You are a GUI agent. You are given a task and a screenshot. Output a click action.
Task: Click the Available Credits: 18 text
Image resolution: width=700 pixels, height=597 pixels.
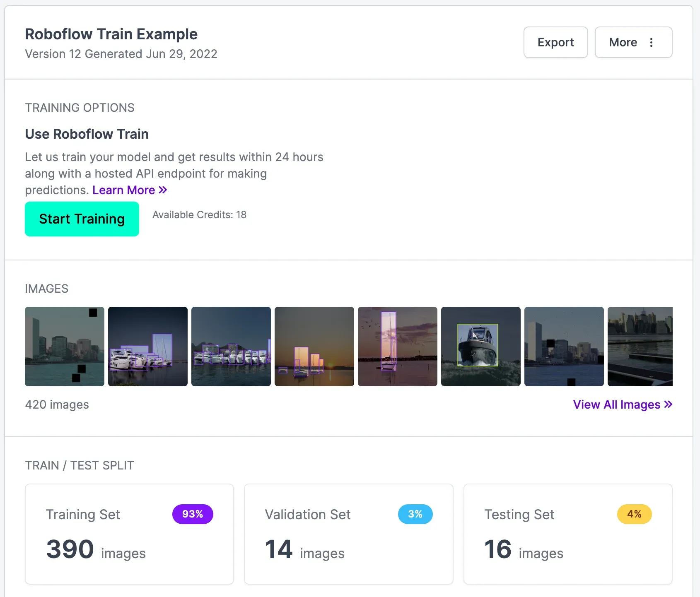click(199, 214)
